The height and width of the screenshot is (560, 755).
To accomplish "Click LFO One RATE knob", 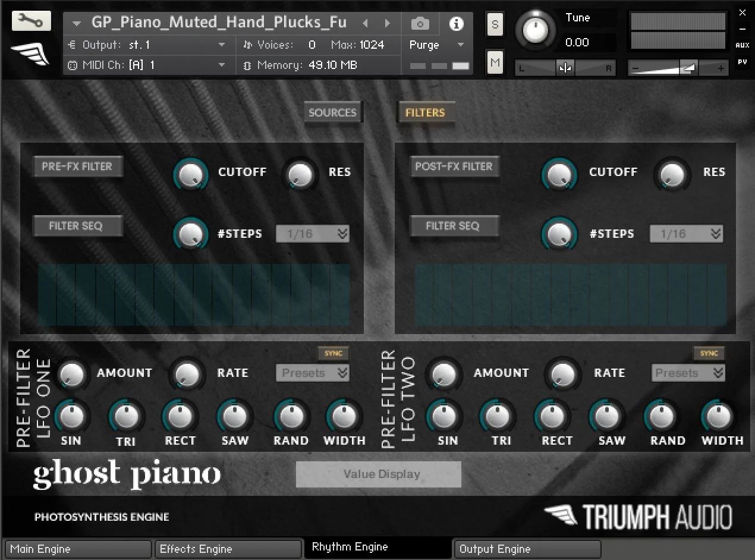I will coord(188,374).
